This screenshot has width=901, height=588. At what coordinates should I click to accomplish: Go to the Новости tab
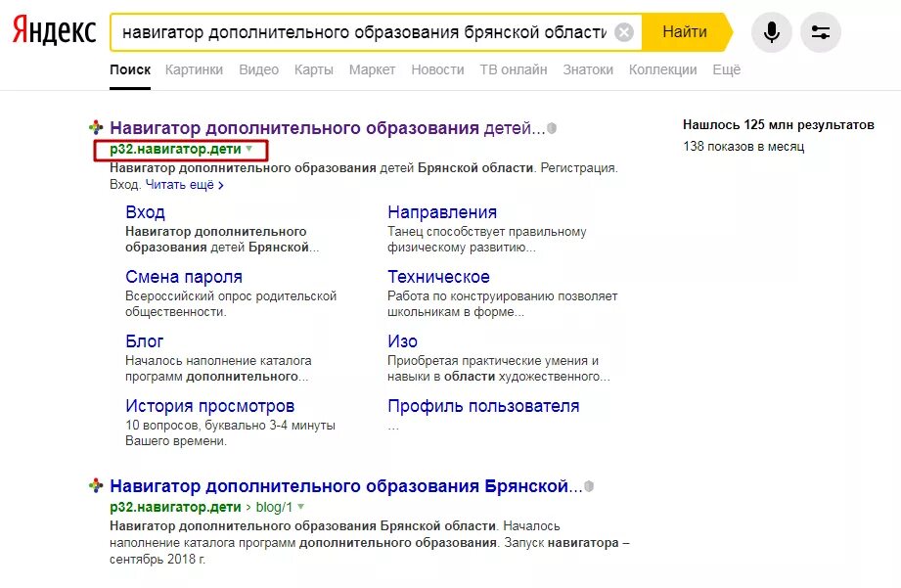click(x=437, y=69)
